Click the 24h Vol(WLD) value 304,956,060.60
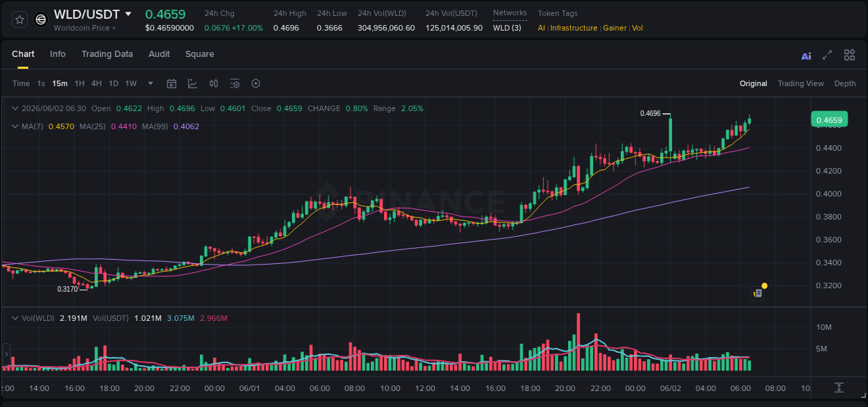The width and height of the screenshot is (868, 407). tap(386, 28)
